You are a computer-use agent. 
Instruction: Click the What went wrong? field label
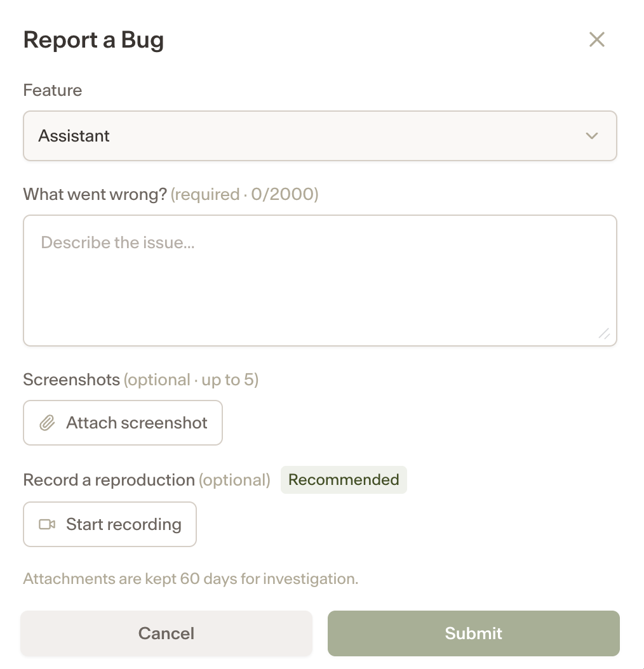(x=95, y=194)
